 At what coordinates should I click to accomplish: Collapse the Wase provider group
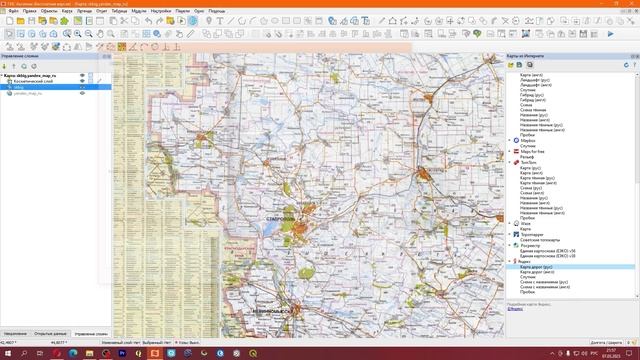(x=510, y=223)
